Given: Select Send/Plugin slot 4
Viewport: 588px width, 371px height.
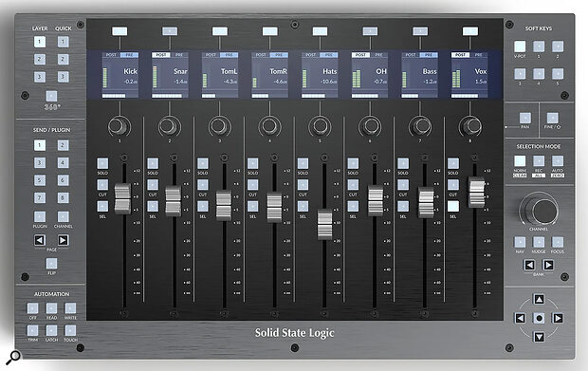Looking at the screenshot, I should [x=63, y=163].
